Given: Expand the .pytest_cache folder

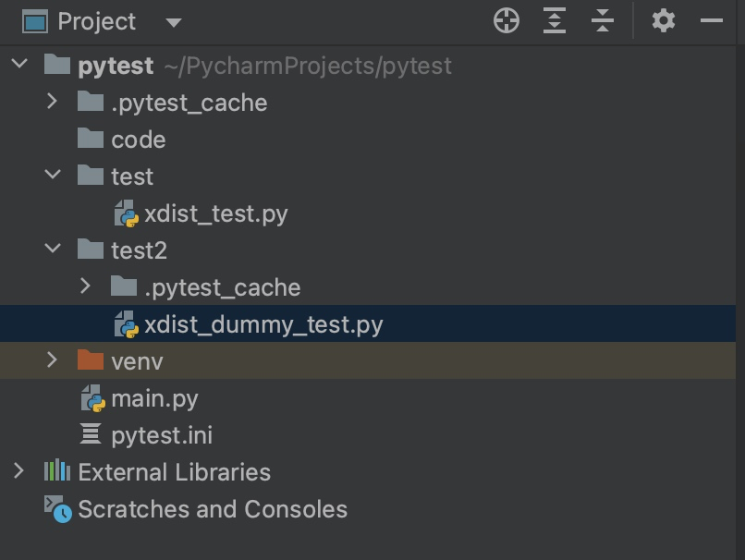Looking at the screenshot, I should tap(52, 103).
